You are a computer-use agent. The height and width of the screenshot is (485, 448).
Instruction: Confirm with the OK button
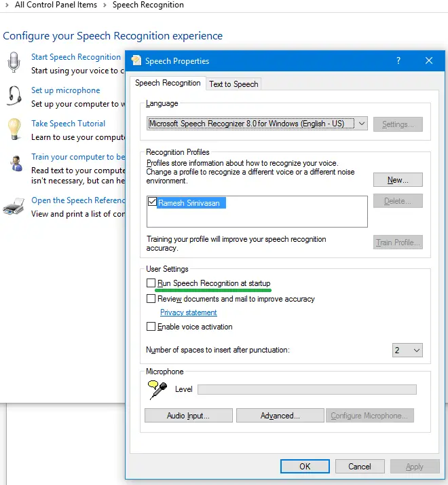[x=305, y=466]
